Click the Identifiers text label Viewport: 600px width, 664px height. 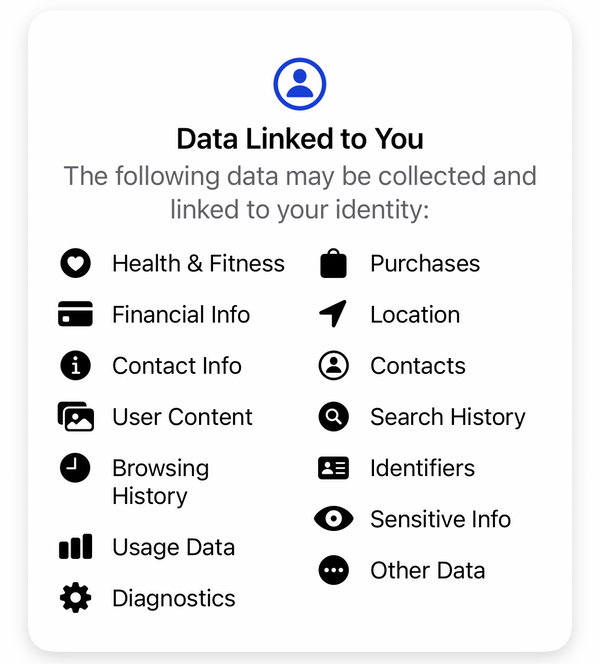click(x=423, y=468)
